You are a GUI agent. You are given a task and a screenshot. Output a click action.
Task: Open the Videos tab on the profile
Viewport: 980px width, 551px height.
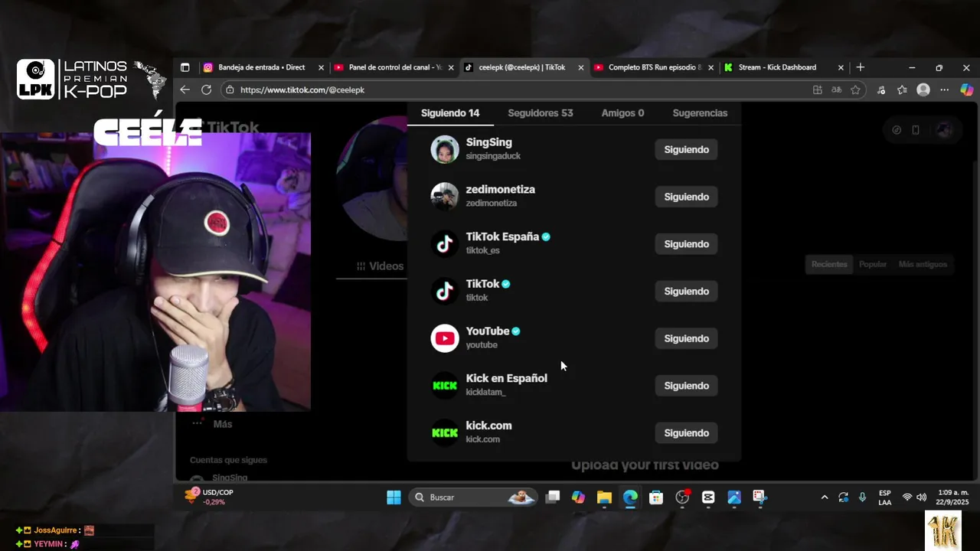pos(380,266)
